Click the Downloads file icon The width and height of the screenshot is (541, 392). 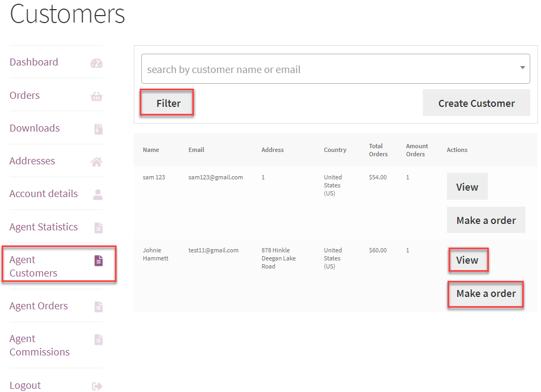click(x=98, y=129)
